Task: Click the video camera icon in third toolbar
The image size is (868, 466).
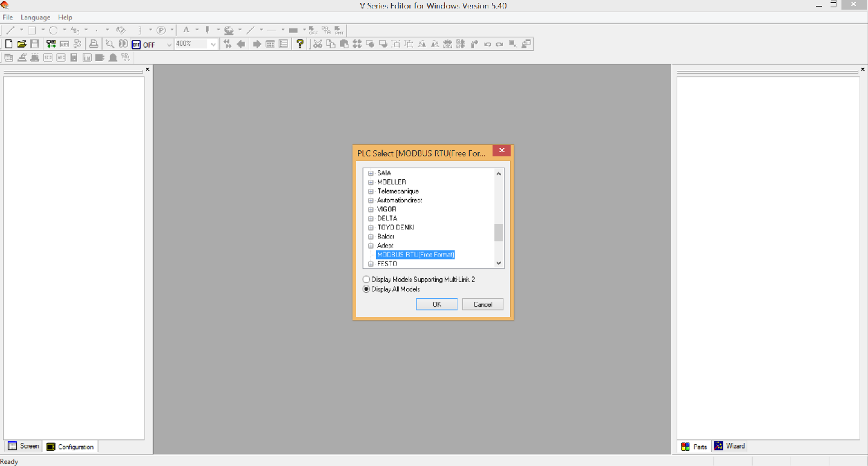Action: [100, 57]
